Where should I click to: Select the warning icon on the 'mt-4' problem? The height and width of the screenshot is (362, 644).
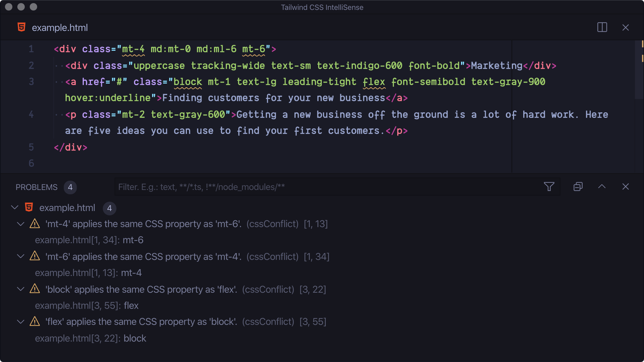pyautogui.click(x=35, y=224)
